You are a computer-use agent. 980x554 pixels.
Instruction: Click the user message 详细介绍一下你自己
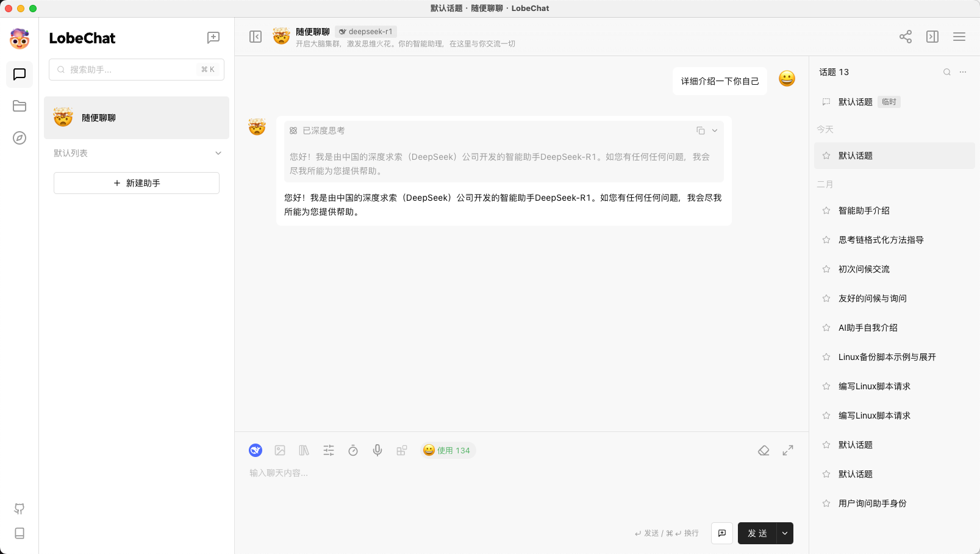(x=720, y=81)
